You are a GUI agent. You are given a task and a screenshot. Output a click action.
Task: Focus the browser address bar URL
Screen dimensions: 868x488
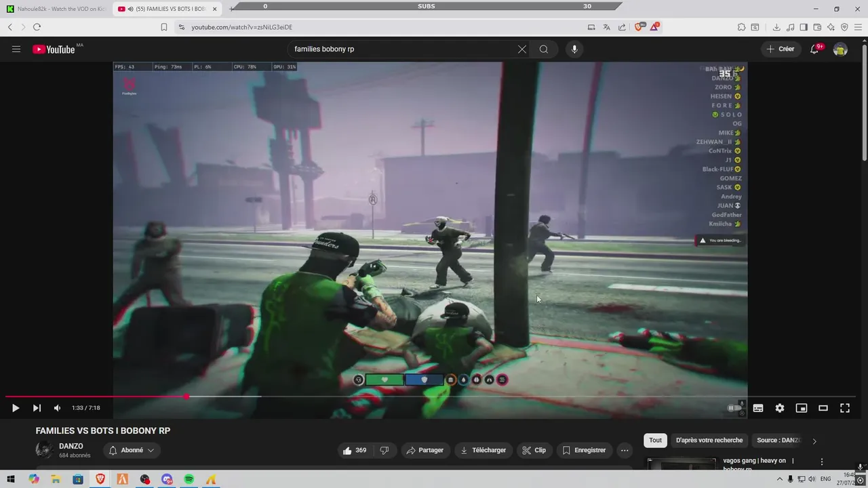[242, 27]
